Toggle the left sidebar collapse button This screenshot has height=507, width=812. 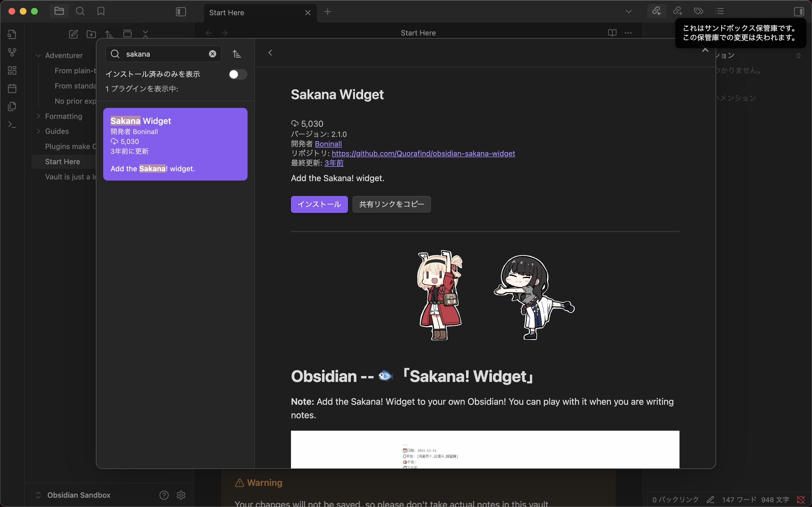point(181,12)
